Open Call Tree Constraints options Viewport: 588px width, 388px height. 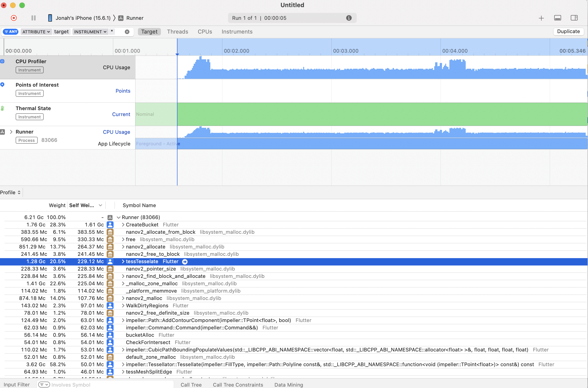click(x=238, y=385)
